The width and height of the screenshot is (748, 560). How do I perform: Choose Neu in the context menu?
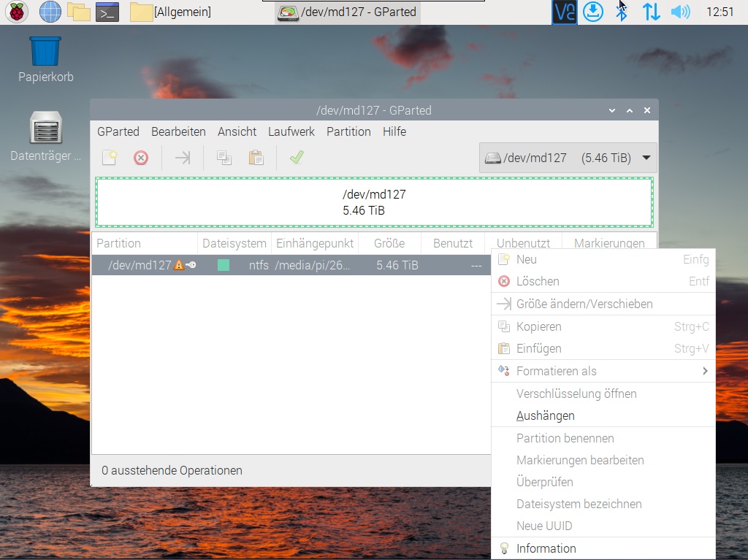[x=603, y=259]
